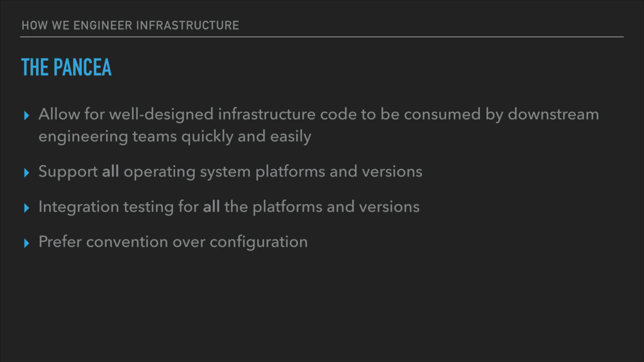The height and width of the screenshot is (362, 644).
Task: Click the word "consumed" in the first bullet
Action: point(442,114)
